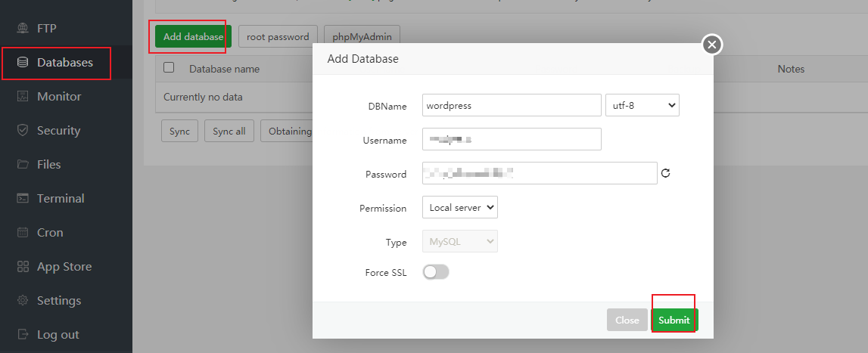Enable the Force SSL switch
Screen dimensions: 868x353
click(x=436, y=272)
